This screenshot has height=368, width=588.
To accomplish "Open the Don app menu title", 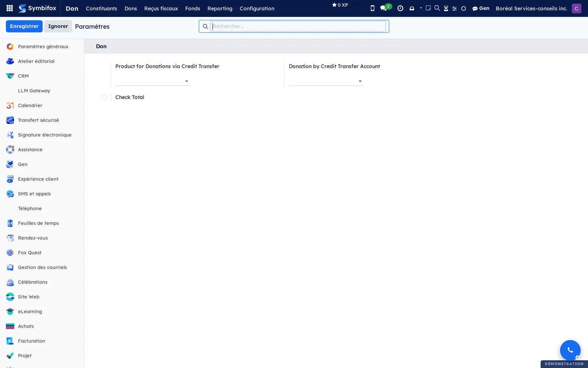I will [x=72, y=8].
